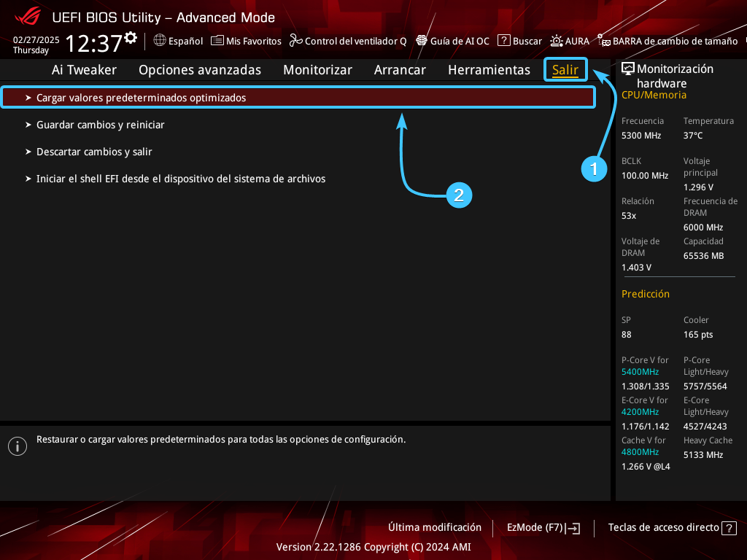The width and height of the screenshot is (747, 560).
Task: Click the Buscar label
Action: 527,41
